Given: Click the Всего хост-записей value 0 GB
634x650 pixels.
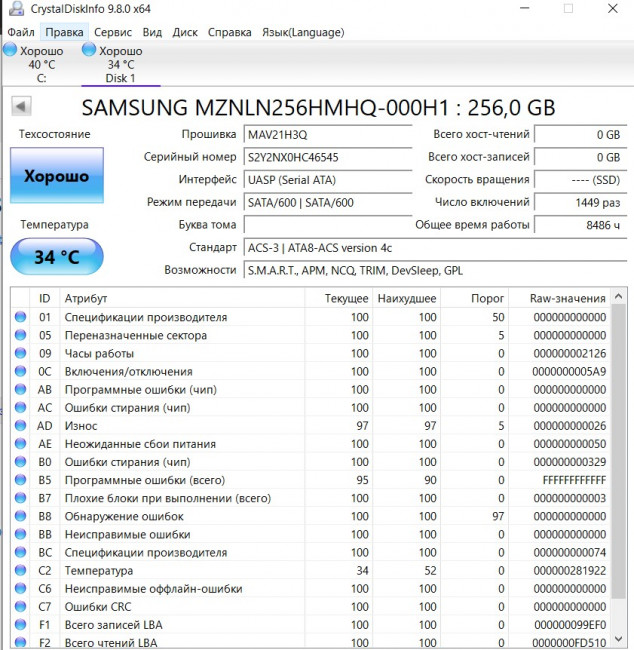Looking at the screenshot, I should click(580, 157).
